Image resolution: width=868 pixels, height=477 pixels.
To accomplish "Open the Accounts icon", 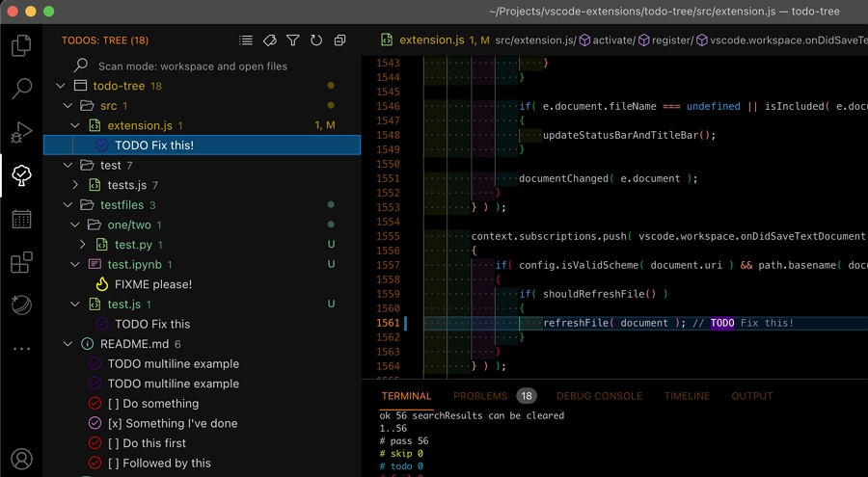I will pyautogui.click(x=21, y=459).
